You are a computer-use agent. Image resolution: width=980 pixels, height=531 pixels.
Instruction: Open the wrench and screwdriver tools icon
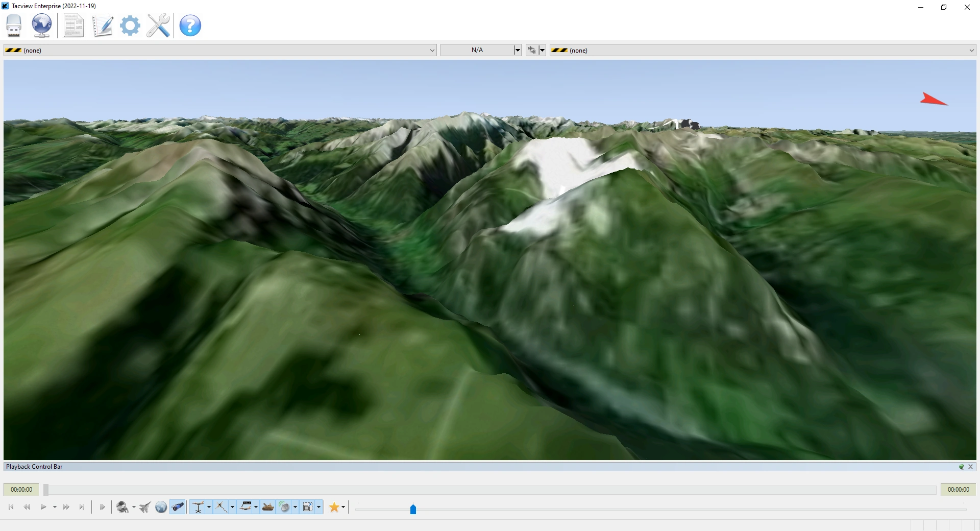click(158, 26)
